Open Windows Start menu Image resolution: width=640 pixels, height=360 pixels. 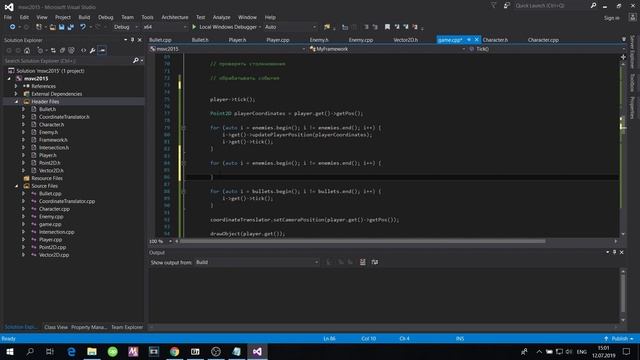pos(10,351)
